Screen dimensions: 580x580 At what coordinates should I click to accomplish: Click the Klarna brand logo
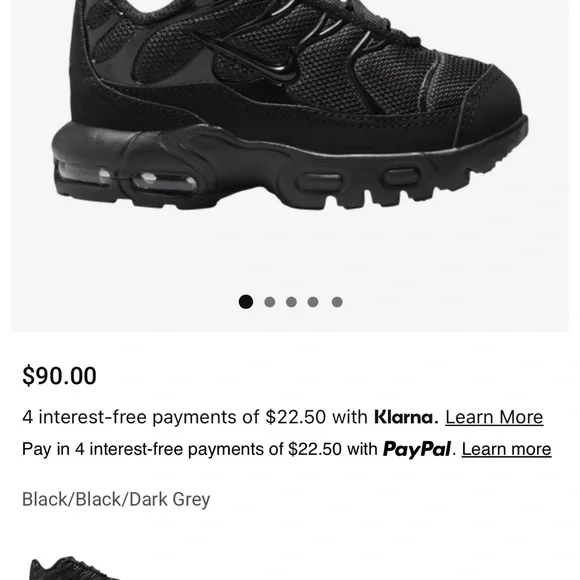pos(406,417)
